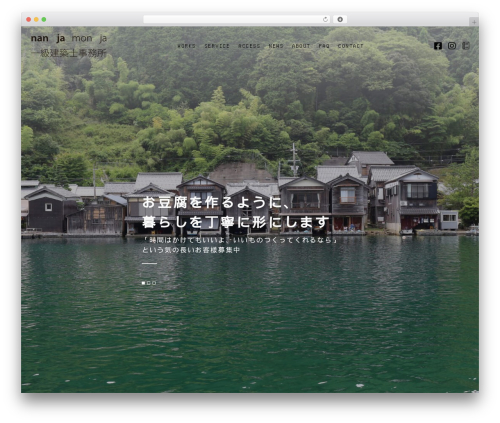Click the nan ja mon ja site logo
Viewport: 500px width, 423px height.
click(69, 39)
